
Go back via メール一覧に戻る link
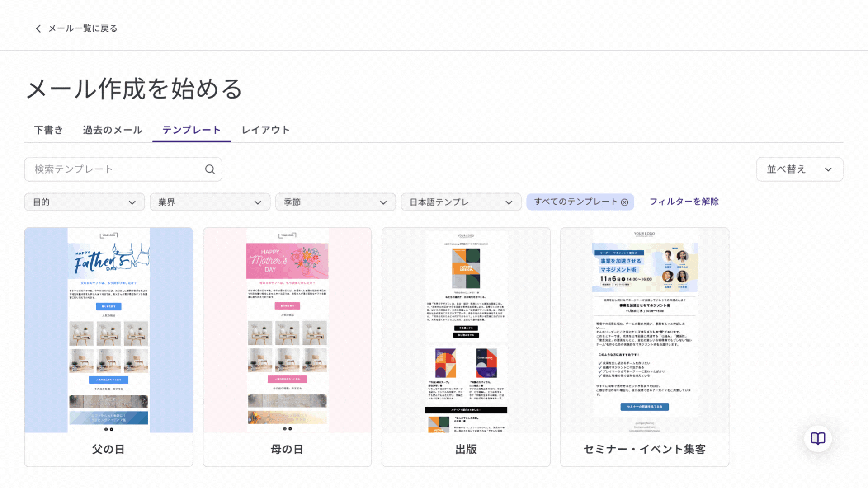pos(83,28)
